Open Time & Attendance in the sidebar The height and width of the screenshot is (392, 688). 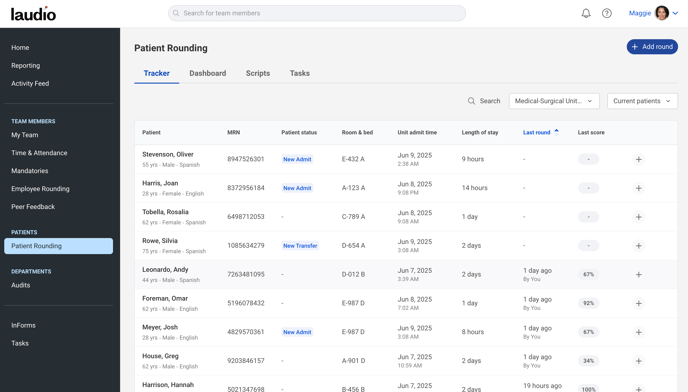coord(39,153)
